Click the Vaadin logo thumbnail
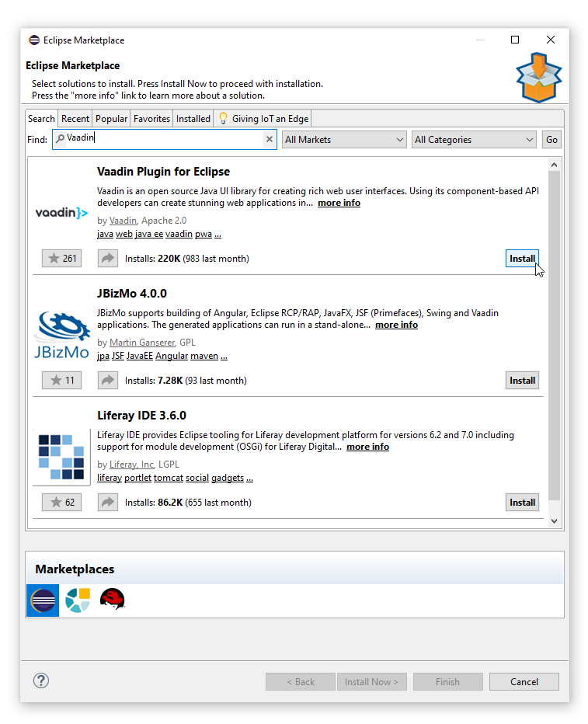Viewport: 588px width, 724px height. [x=61, y=212]
